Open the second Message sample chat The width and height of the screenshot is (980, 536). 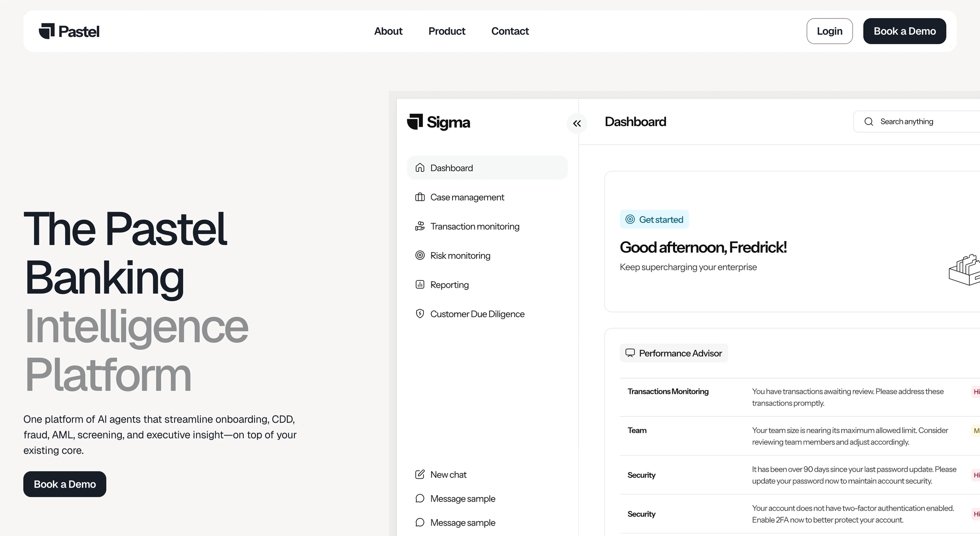462,522
